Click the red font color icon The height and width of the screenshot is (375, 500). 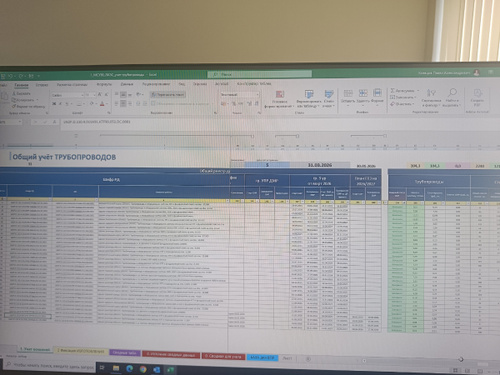click(x=102, y=104)
